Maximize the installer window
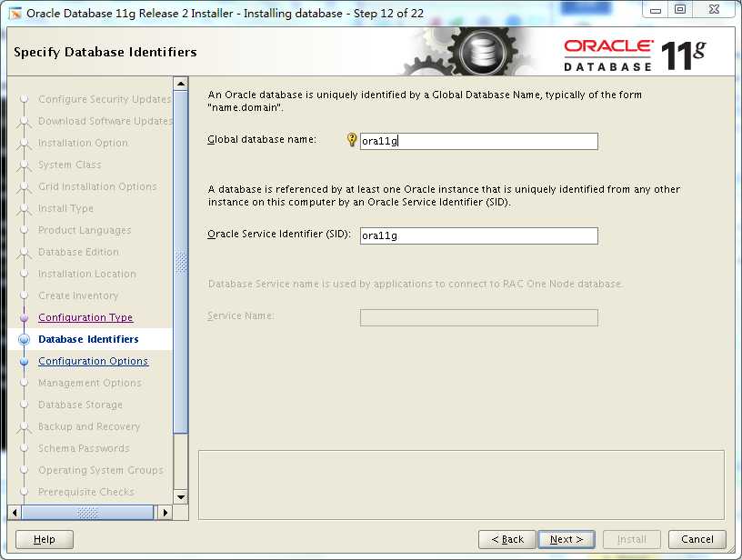742x560 pixels. [680, 10]
